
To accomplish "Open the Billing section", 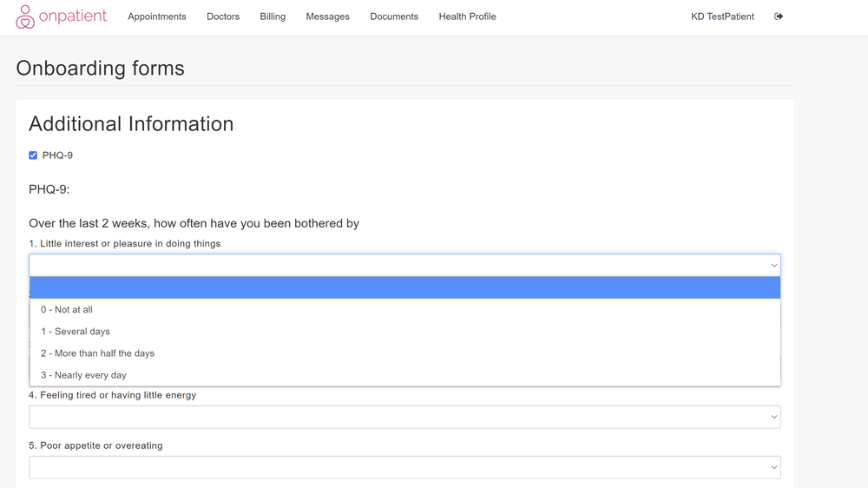I will [273, 16].
